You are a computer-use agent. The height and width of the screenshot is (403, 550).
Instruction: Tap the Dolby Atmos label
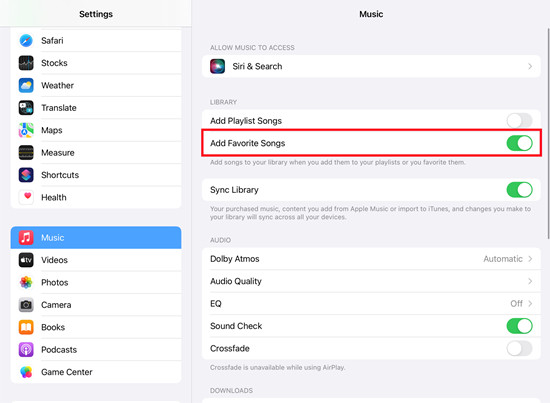[235, 259]
